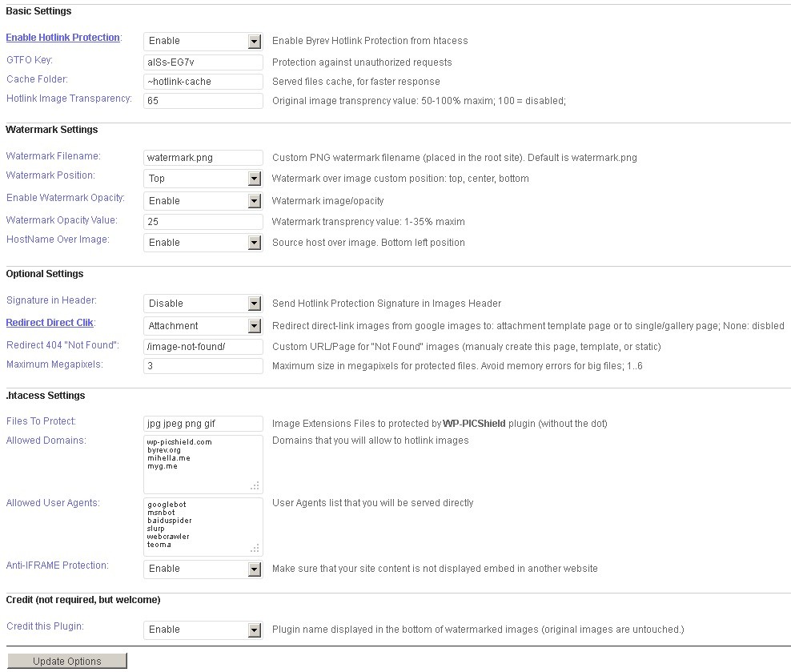Click the bold WP-PICShield plugin name

coord(474,424)
